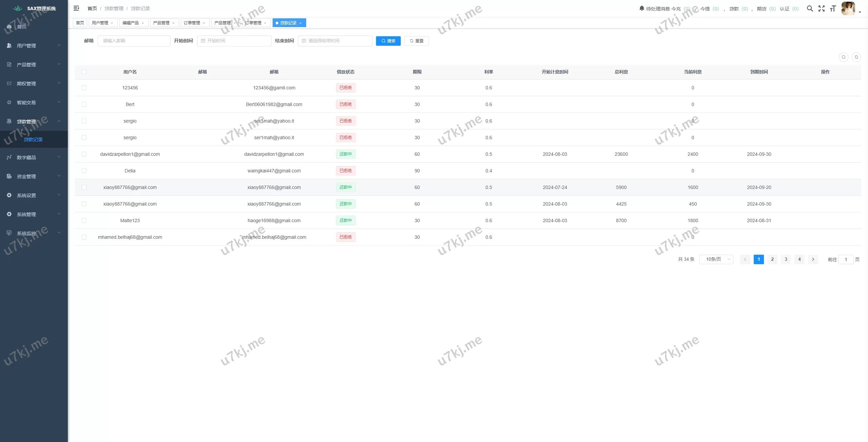Image resolution: width=868 pixels, height=442 pixels.
Task: Open 贷款记录 in the sidebar
Action: (33, 140)
